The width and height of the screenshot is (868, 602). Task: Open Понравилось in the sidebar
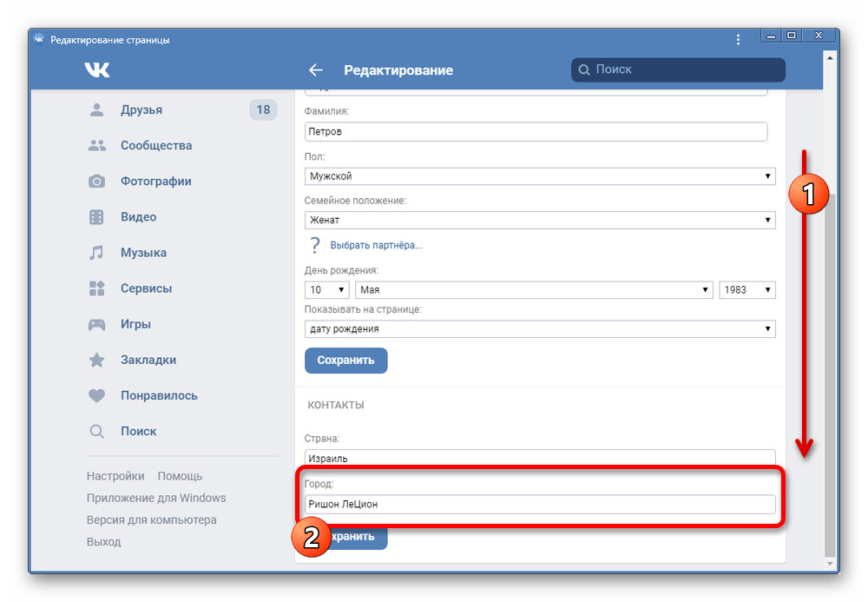pos(159,395)
